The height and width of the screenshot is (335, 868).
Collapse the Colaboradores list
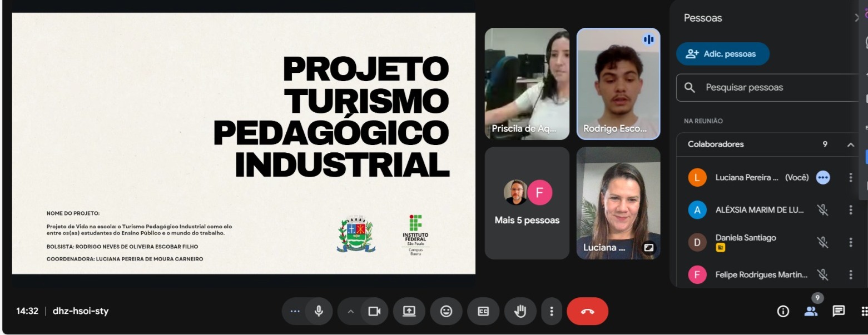coord(850,144)
